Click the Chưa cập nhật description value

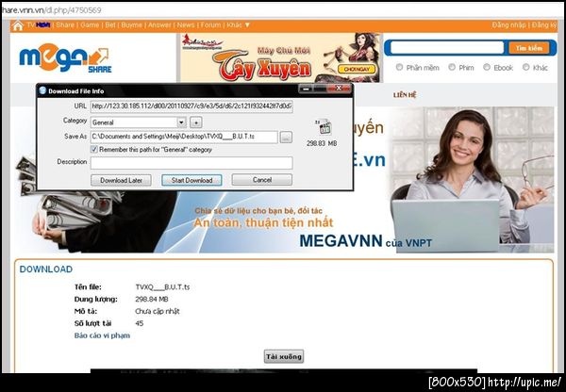pyautogui.click(x=157, y=311)
